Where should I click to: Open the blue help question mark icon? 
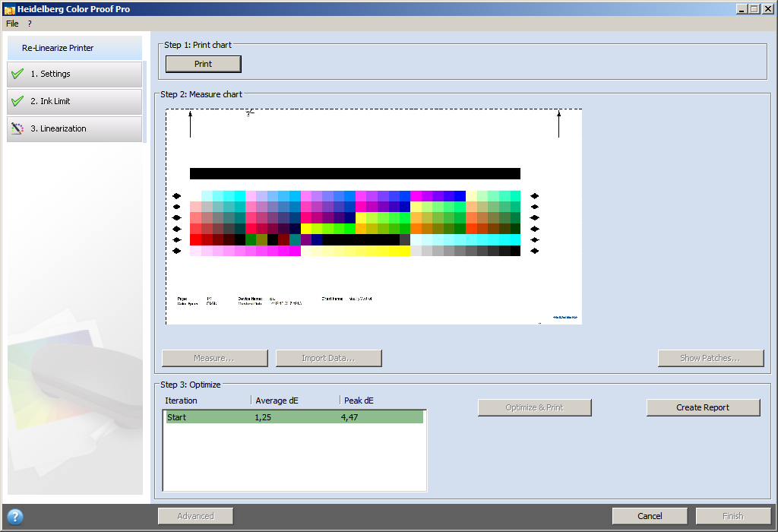pyautogui.click(x=15, y=517)
